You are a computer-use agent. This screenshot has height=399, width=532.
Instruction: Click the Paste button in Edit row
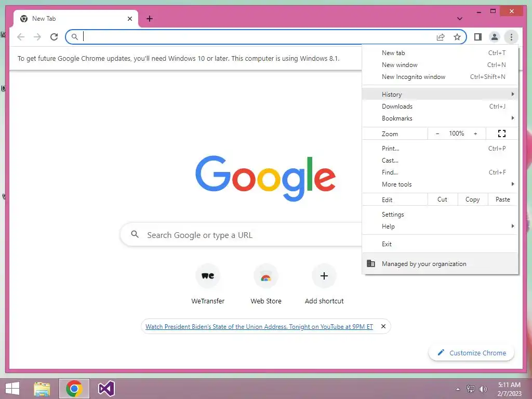pyautogui.click(x=503, y=199)
